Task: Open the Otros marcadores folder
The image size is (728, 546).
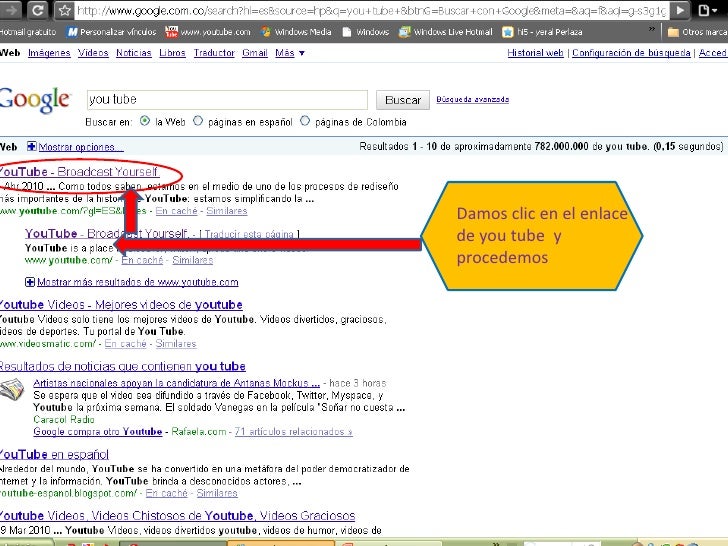Action: [697, 32]
